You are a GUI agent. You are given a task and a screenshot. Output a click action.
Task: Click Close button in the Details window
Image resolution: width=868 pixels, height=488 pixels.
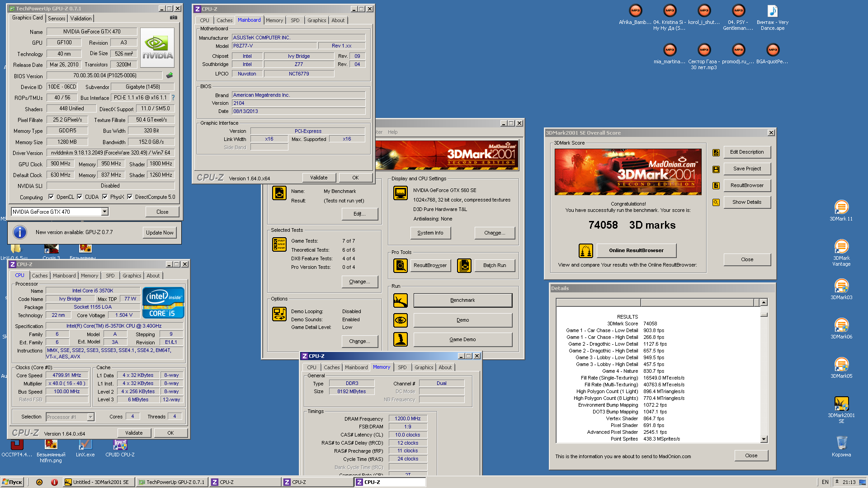pyautogui.click(x=751, y=455)
